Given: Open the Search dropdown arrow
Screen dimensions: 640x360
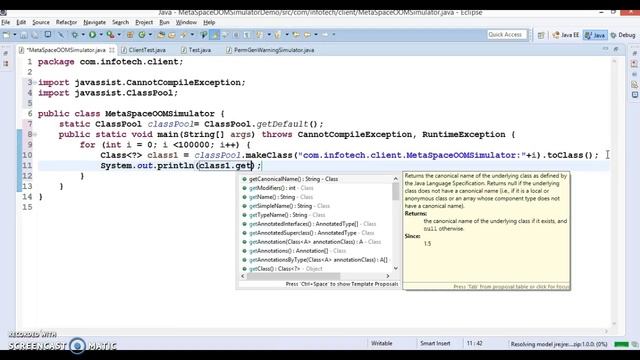Looking at the screenshot, I should [192, 35].
